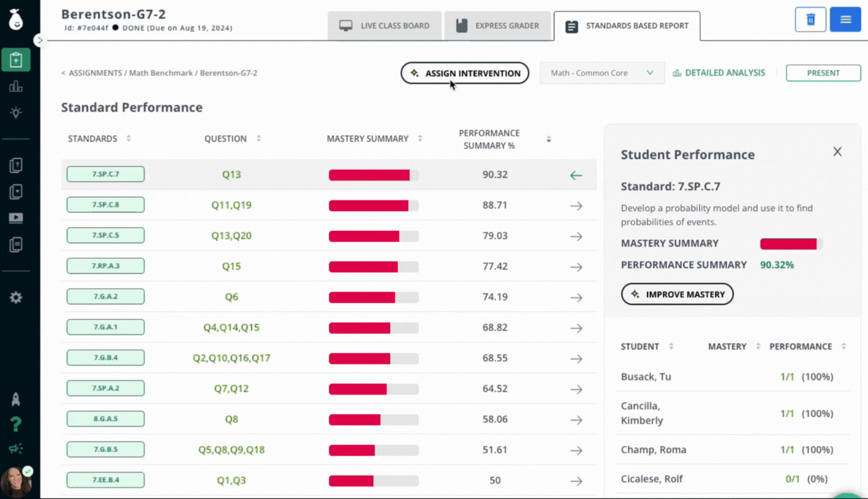Expand 7.SP.C.8 row arrow
Image resolution: width=868 pixels, height=499 pixels.
576,205
